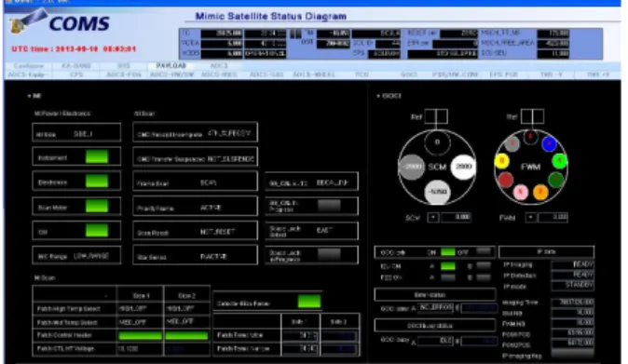Open the PAYLOAD tab
Viewport: 628px width, 364px height.
click(x=171, y=65)
